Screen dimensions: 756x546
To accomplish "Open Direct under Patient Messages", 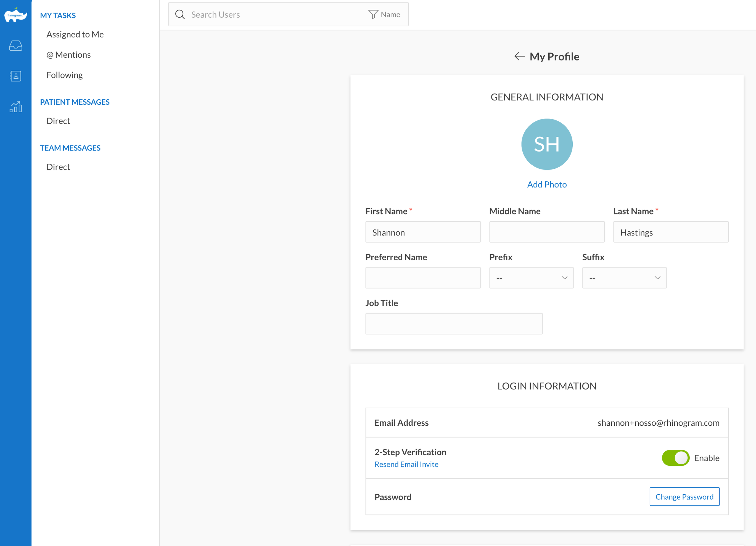I will click(58, 121).
